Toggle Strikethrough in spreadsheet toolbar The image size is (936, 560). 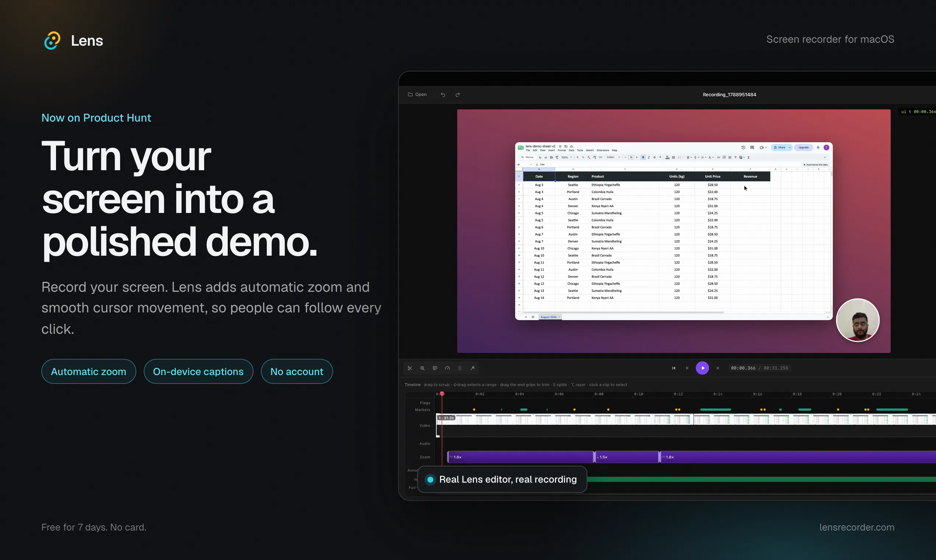click(x=654, y=157)
